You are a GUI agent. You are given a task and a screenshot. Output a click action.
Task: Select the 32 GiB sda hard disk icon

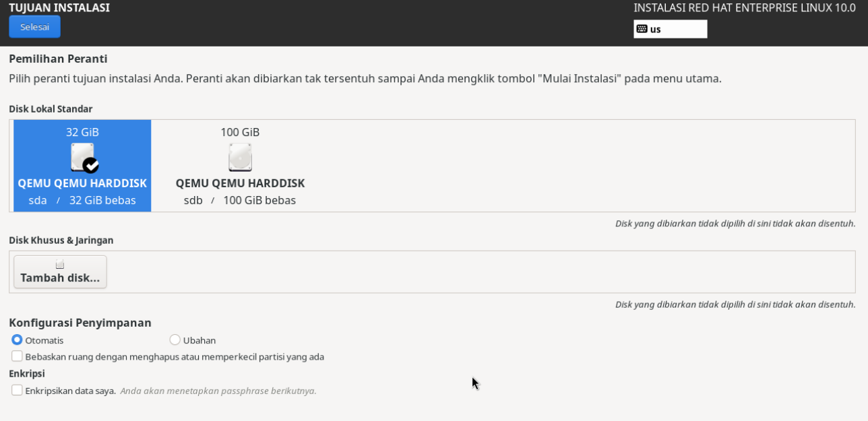[84, 158]
